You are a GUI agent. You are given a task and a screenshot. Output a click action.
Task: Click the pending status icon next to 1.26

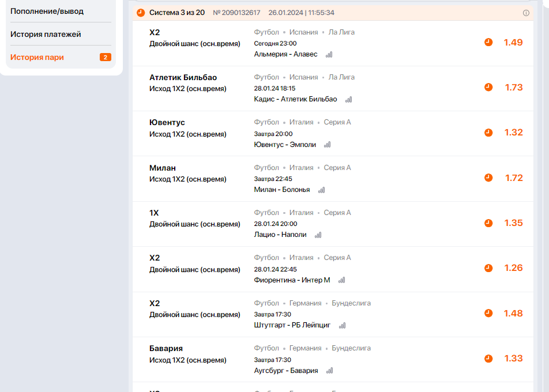point(488,268)
